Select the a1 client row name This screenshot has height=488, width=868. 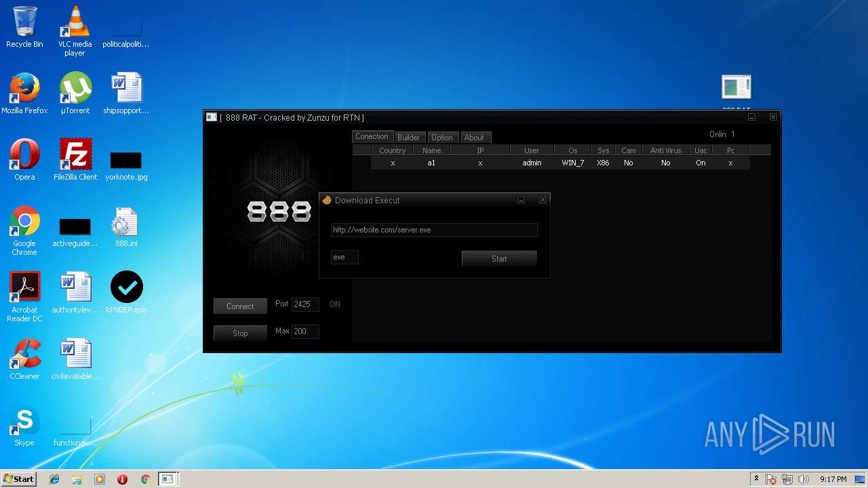(431, 163)
